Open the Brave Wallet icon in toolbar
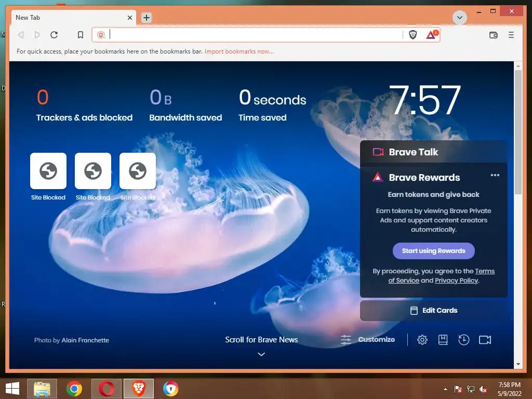The height and width of the screenshot is (399, 532). 494,35
